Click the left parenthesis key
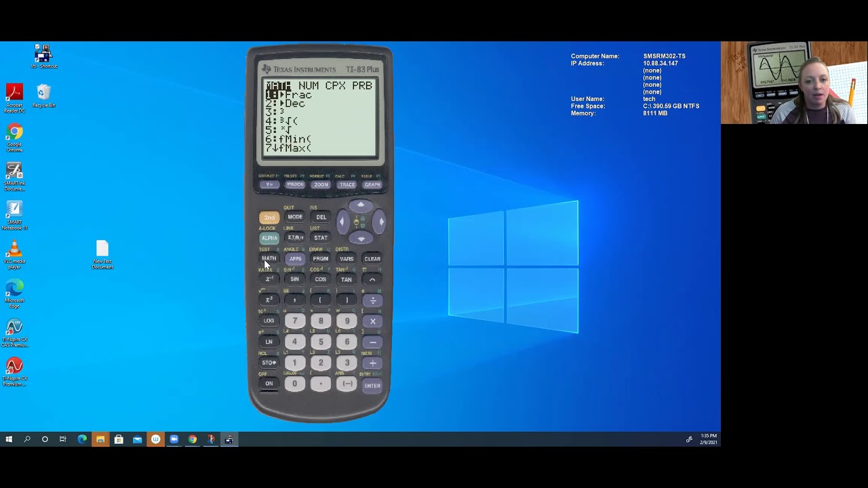Viewport: 868px width, 488px height. coord(321,300)
